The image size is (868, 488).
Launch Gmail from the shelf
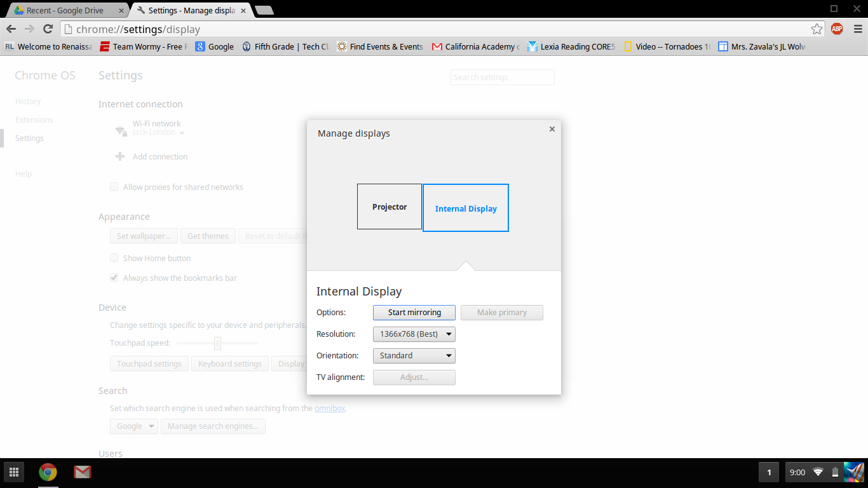82,472
